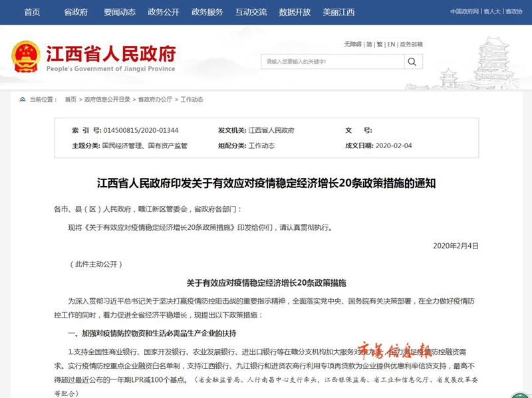Open the 美丽江西 menu item
The image size is (532, 398).
click(x=338, y=12)
